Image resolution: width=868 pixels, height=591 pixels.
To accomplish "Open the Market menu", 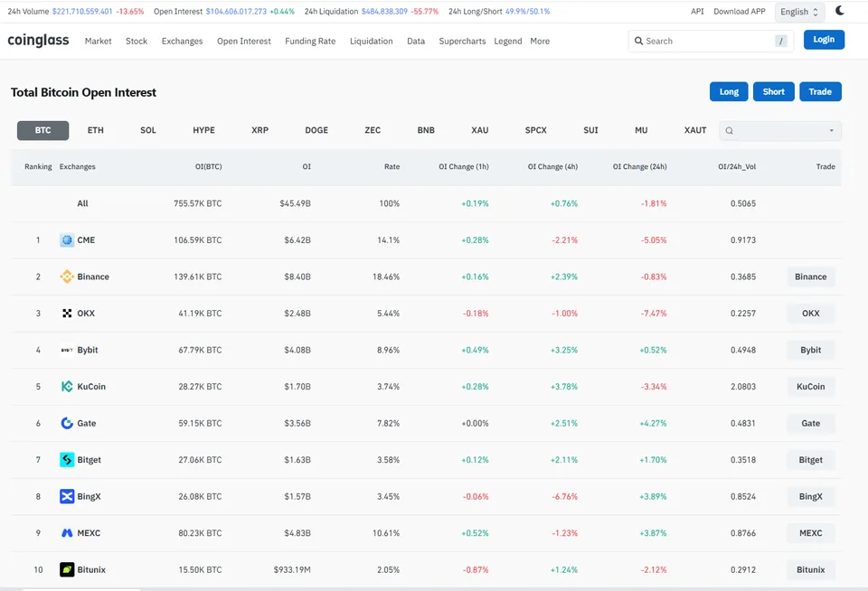I will point(98,41).
